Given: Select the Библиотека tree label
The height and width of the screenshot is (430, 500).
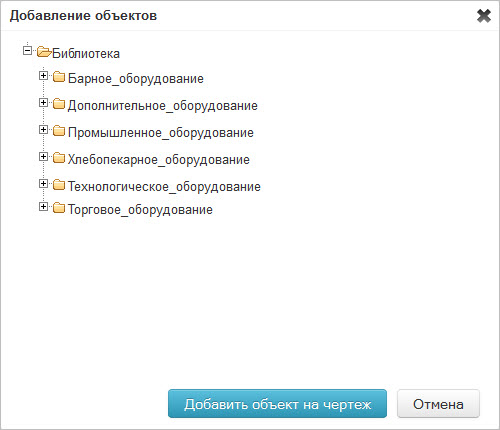Looking at the screenshot, I should [86, 53].
